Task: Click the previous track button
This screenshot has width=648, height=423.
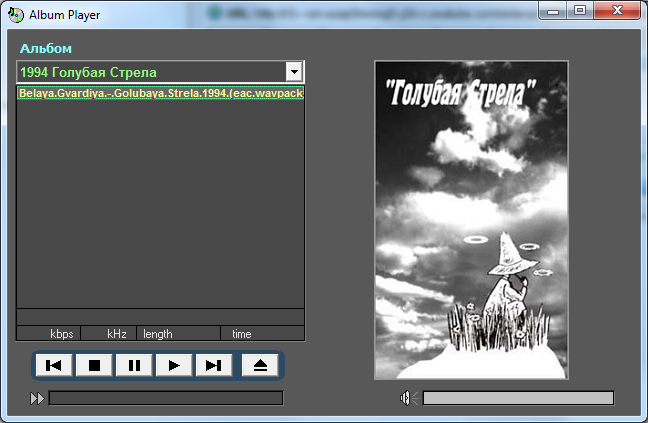Action: 54,366
